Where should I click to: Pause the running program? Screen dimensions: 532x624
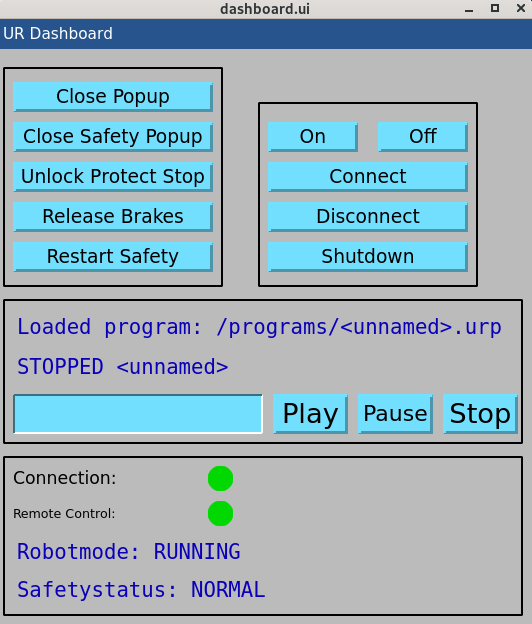pos(396,414)
